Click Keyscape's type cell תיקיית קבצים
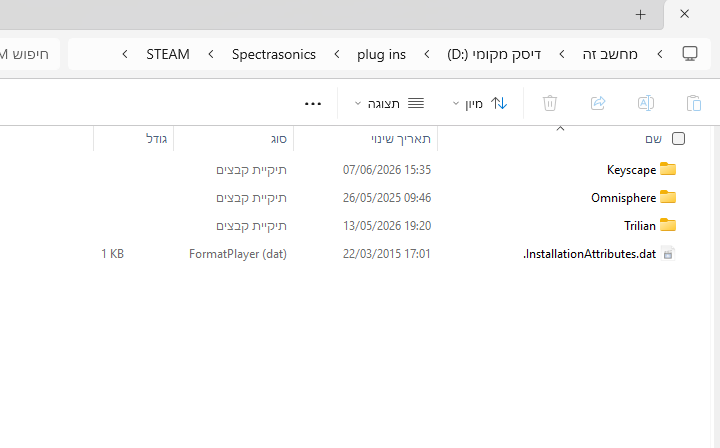The height and width of the screenshot is (448, 720). 252,170
